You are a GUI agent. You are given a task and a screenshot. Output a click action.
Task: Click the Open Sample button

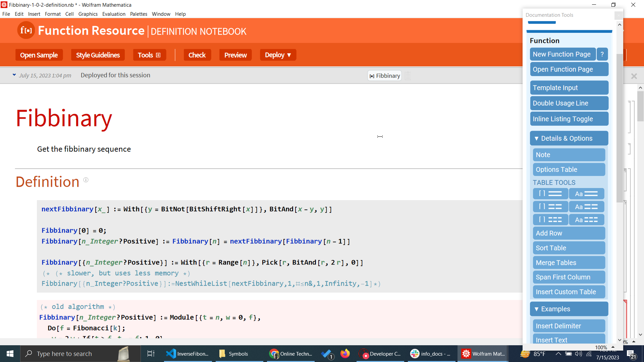tap(39, 55)
